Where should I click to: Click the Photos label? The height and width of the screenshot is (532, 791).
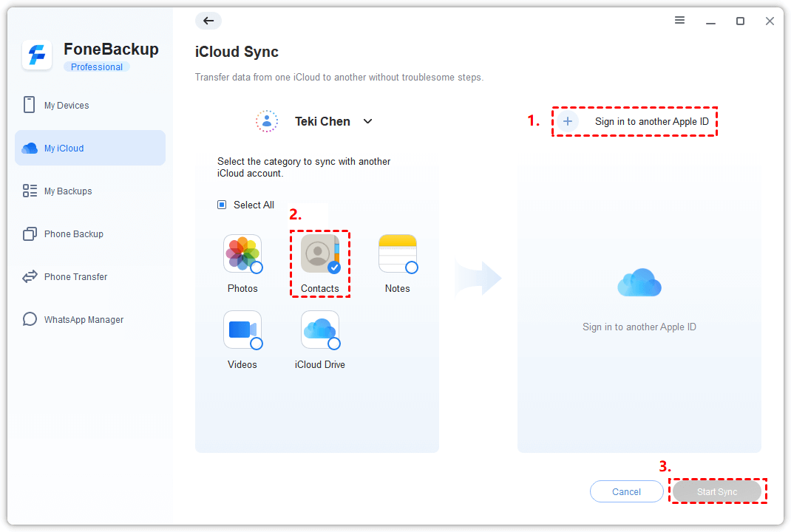point(242,288)
